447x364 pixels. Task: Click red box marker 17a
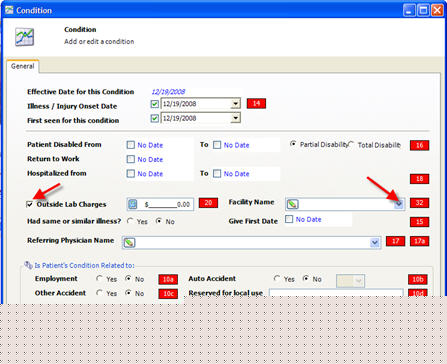pos(419,241)
